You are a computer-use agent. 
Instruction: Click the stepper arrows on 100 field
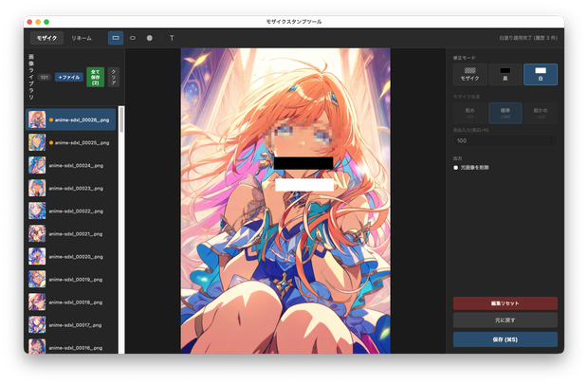pos(551,140)
